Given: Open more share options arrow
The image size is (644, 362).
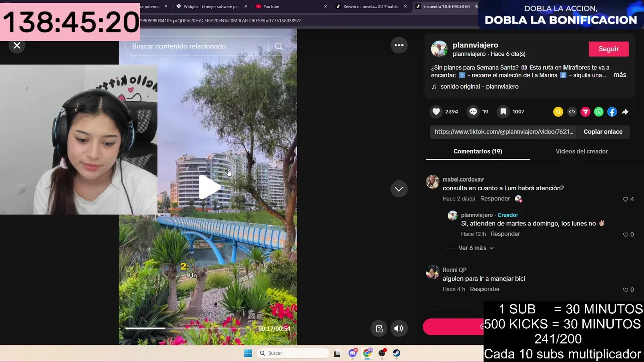Looking at the screenshot, I should [x=625, y=112].
